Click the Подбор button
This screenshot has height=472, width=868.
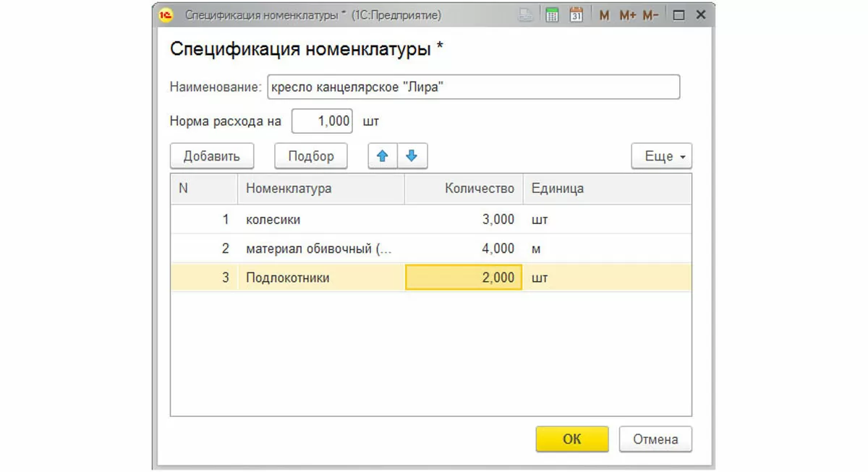[x=311, y=156]
